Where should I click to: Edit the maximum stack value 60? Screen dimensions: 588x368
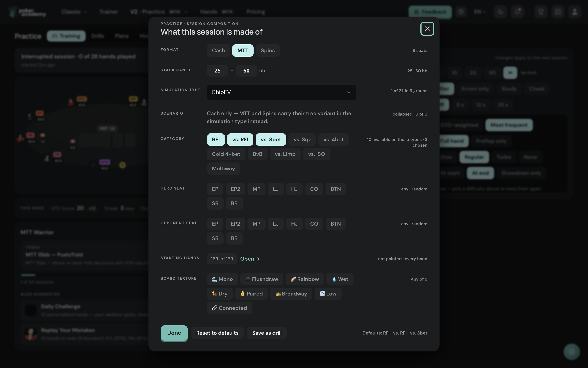click(x=246, y=71)
